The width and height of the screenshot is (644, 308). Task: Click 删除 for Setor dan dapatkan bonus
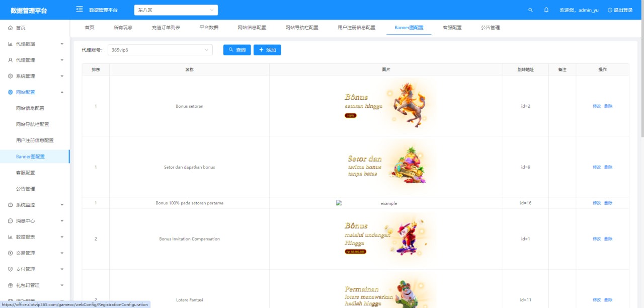(x=608, y=167)
